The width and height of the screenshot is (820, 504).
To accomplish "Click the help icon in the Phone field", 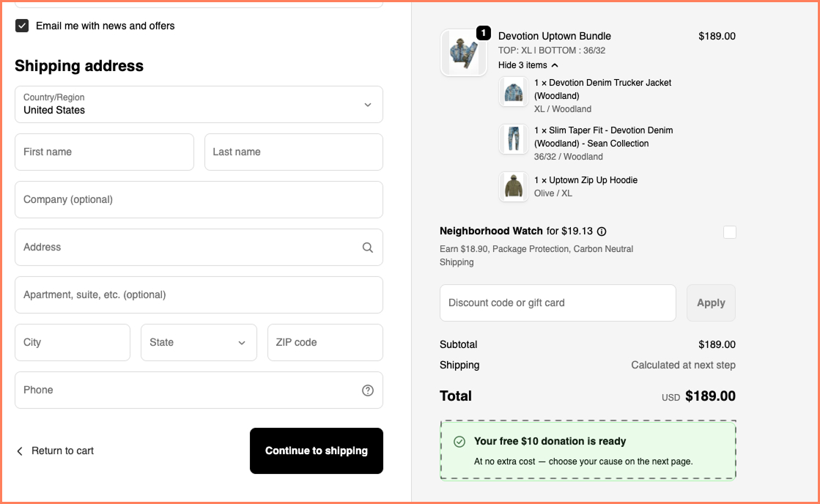I will (367, 390).
